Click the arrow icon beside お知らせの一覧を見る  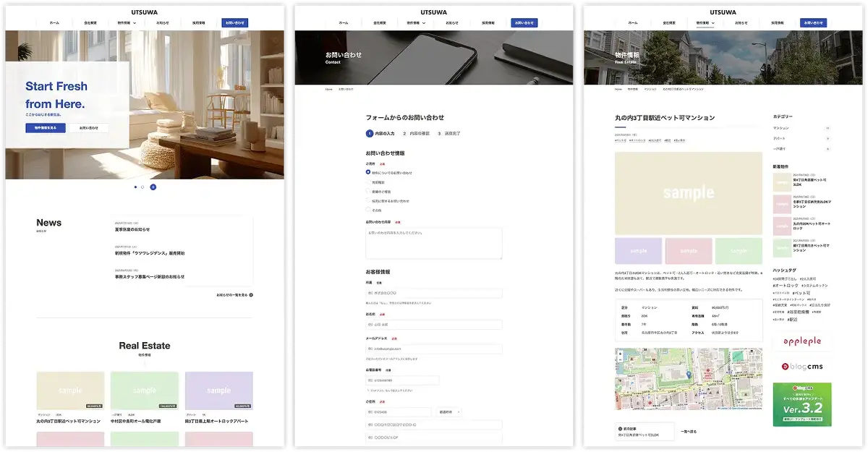tap(250, 295)
